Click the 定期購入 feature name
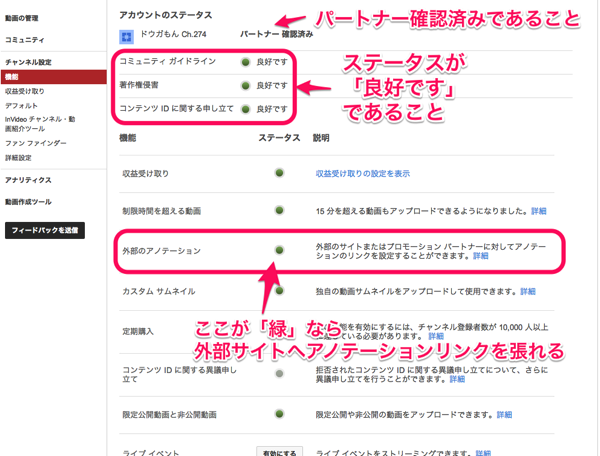This screenshot has height=456, width=600. pos(138,331)
